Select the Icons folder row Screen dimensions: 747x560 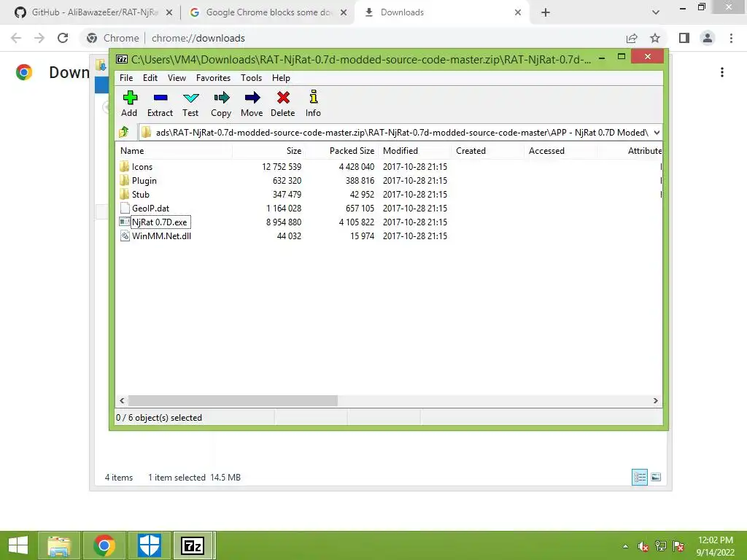pos(388,167)
